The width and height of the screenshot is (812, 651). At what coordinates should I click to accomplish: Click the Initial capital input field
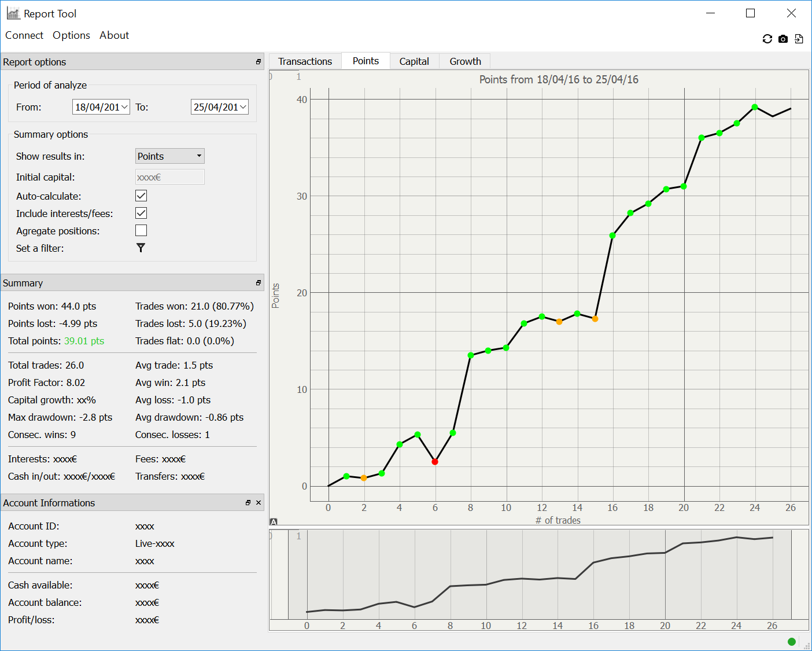[169, 177]
